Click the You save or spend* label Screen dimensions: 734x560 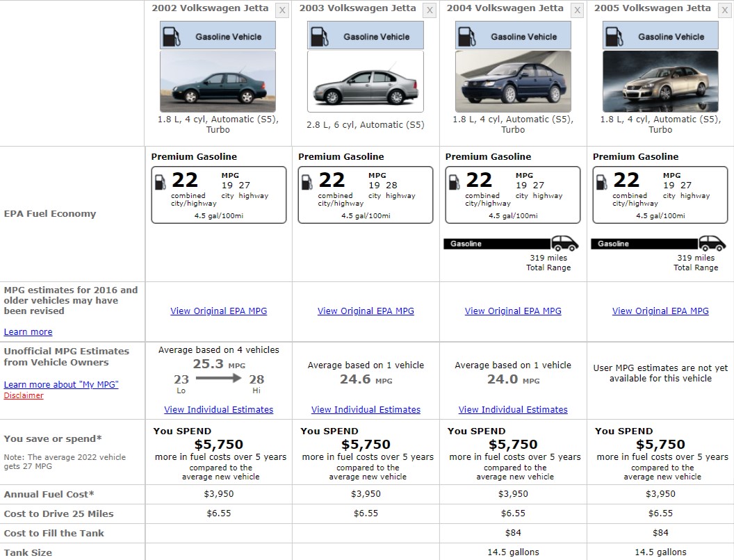(53, 439)
